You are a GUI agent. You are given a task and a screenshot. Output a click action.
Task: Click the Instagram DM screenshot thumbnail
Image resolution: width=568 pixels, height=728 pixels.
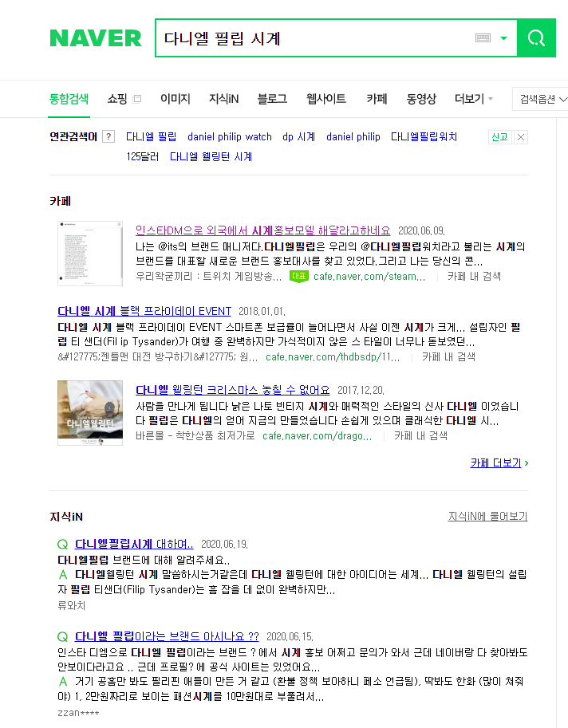[90, 254]
